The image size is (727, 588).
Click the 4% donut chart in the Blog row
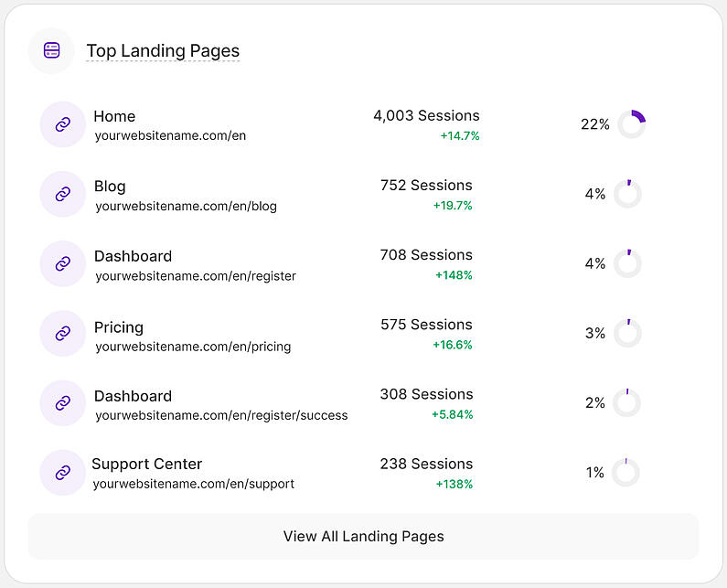[x=627, y=194]
